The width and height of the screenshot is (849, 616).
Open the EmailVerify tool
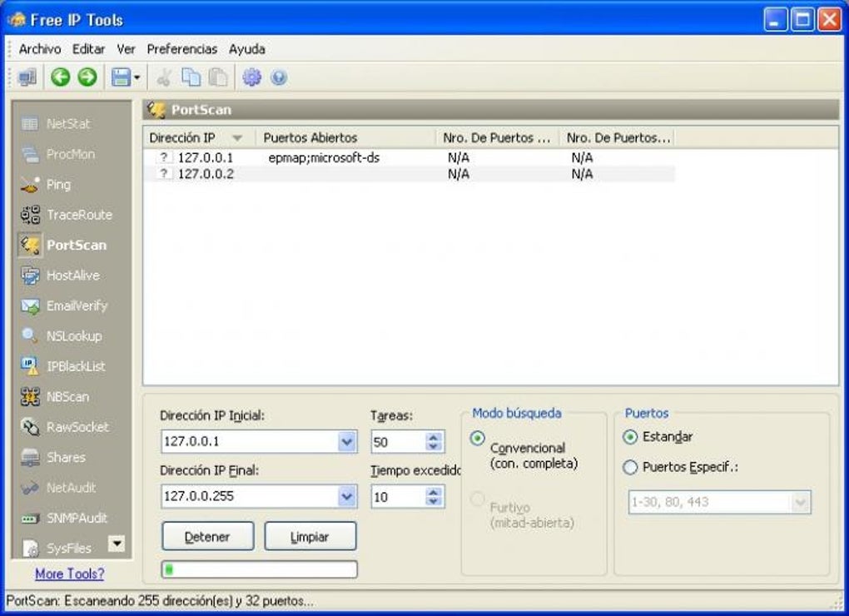click(64, 306)
